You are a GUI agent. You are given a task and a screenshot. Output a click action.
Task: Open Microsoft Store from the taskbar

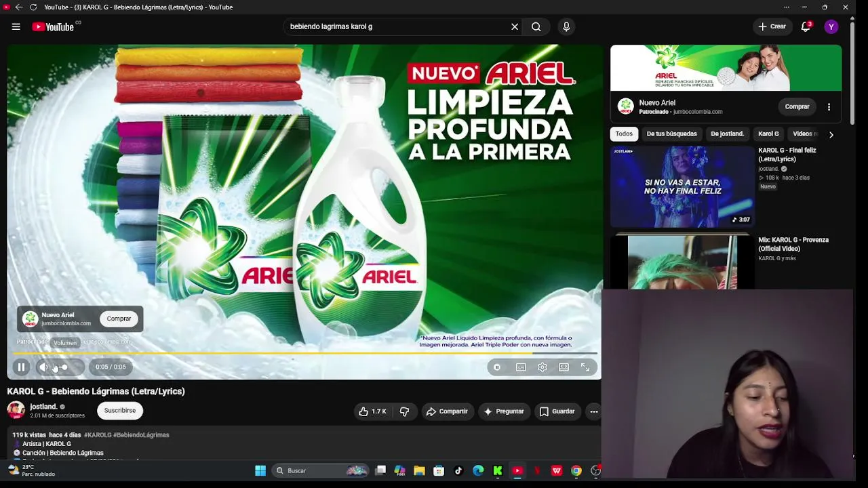[x=439, y=470]
